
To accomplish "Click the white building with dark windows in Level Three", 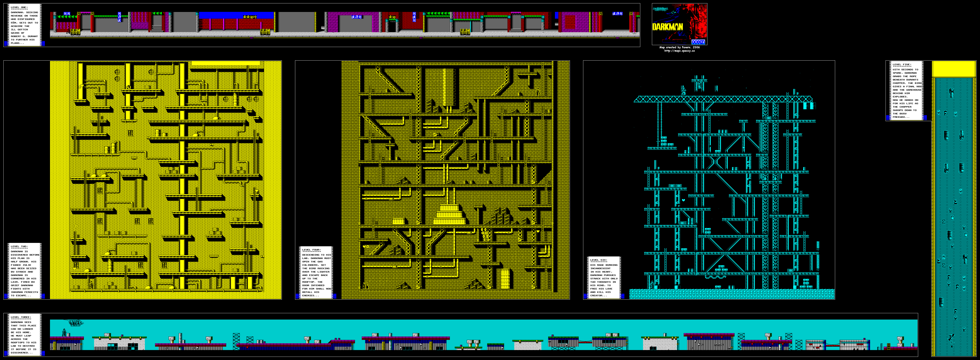I will point(119,344).
